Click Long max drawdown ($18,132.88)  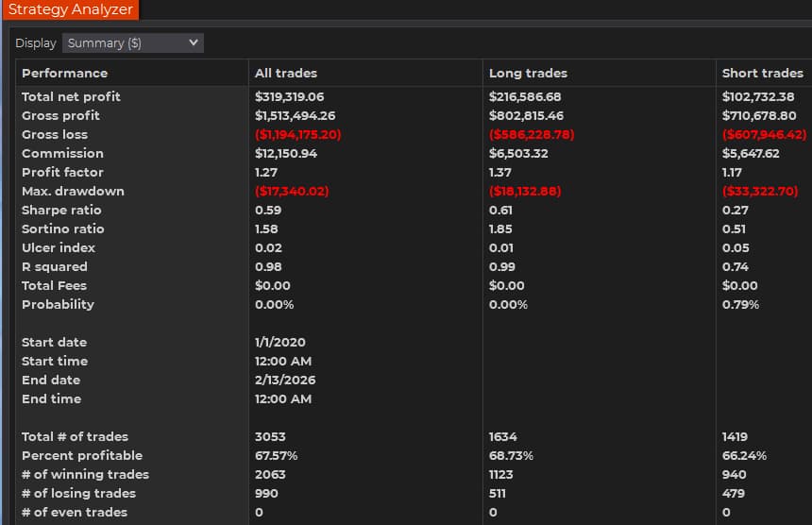click(525, 191)
